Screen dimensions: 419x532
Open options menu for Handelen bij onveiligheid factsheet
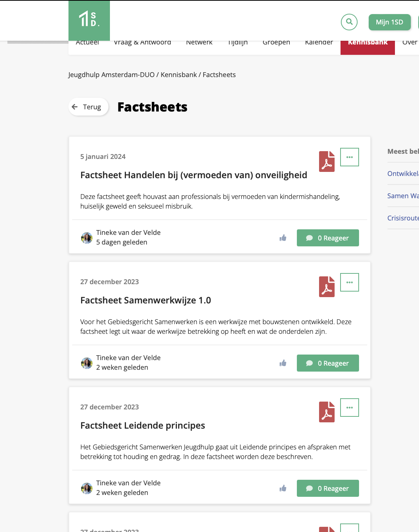point(349,157)
